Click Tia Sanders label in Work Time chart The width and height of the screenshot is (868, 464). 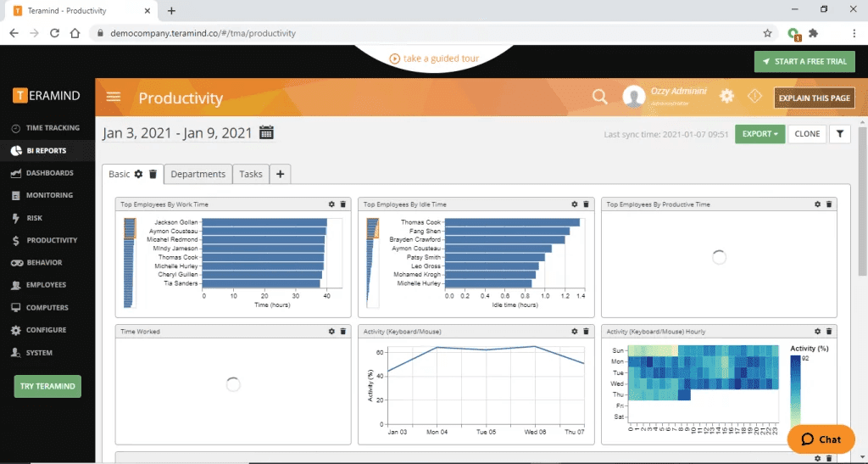(181, 283)
